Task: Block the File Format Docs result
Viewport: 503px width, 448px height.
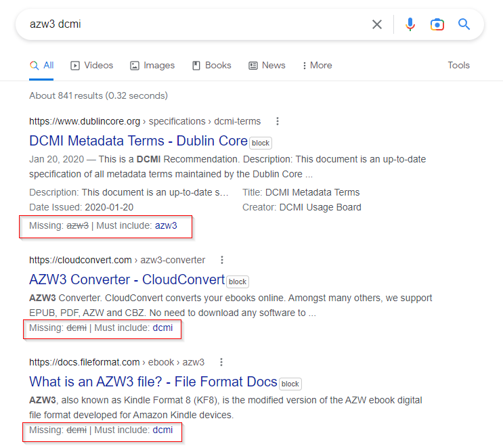Action: coord(290,384)
